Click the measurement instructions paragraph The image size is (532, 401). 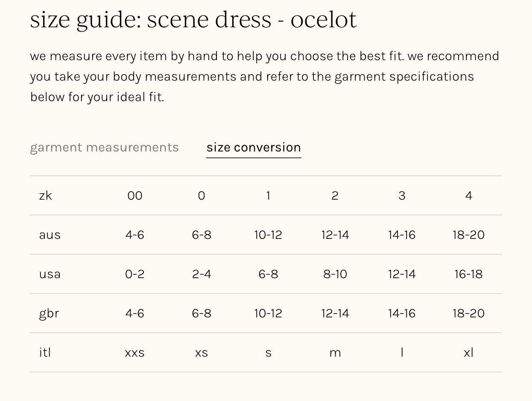click(x=265, y=76)
